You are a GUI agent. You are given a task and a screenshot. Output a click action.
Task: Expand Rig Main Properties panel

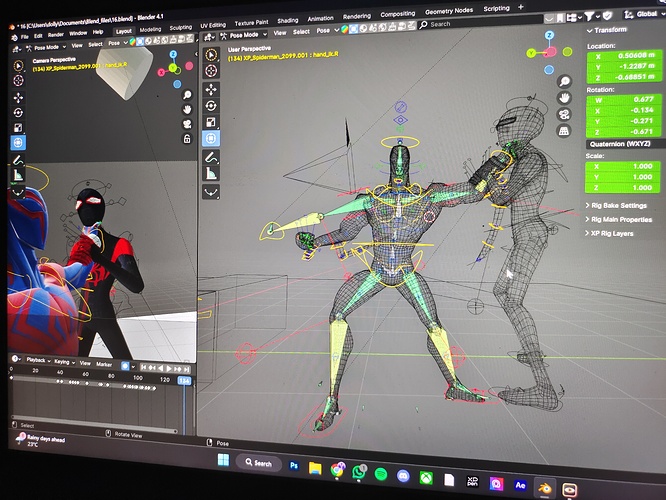tap(618, 219)
